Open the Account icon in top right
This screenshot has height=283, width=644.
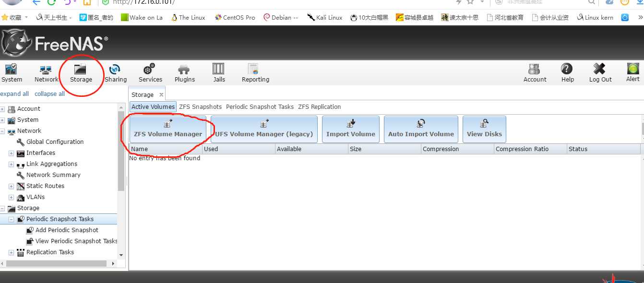535,73
